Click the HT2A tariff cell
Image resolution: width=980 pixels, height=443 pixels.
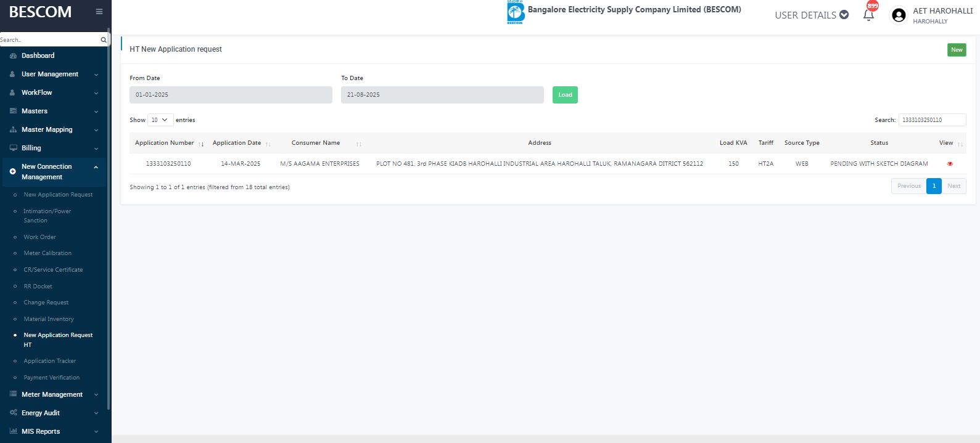point(765,164)
